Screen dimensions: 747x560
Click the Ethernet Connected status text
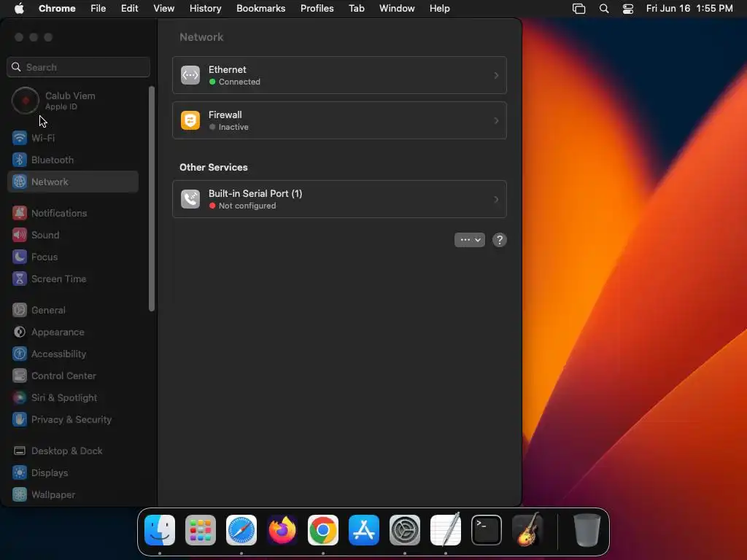tap(239, 82)
